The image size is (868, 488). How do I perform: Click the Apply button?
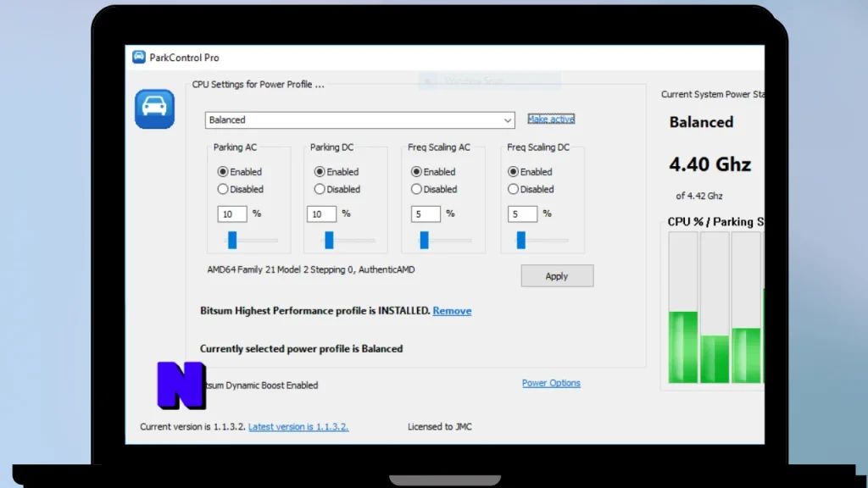coord(557,276)
